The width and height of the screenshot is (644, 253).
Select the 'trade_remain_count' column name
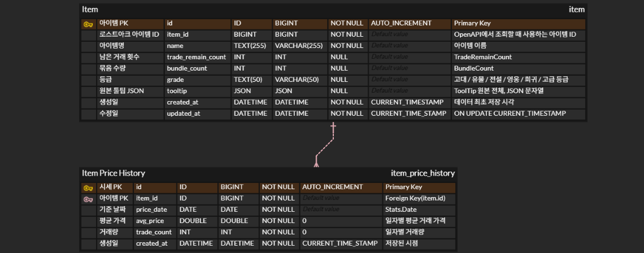pyautogui.click(x=196, y=57)
